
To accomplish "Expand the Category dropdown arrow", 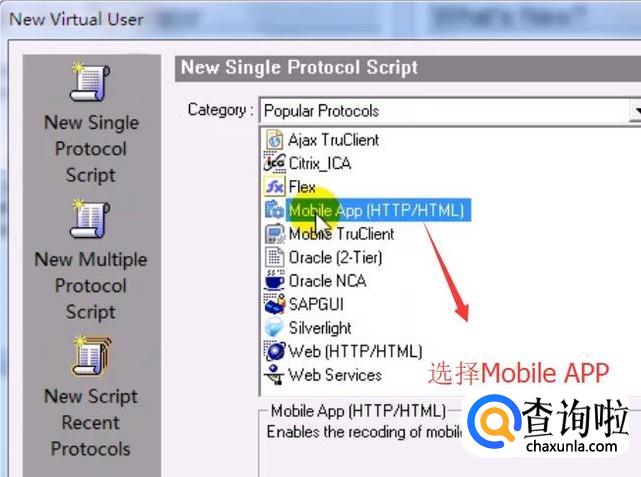I will 636,110.
